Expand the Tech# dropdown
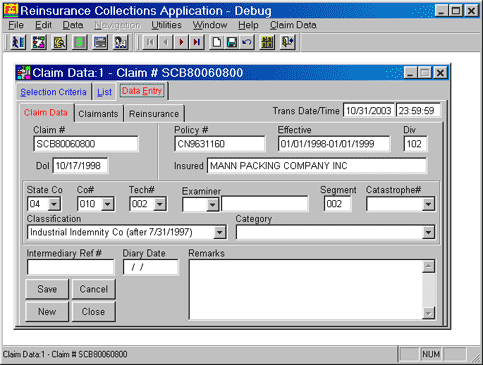This screenshot has height=365, width=483. coord(160,204)
